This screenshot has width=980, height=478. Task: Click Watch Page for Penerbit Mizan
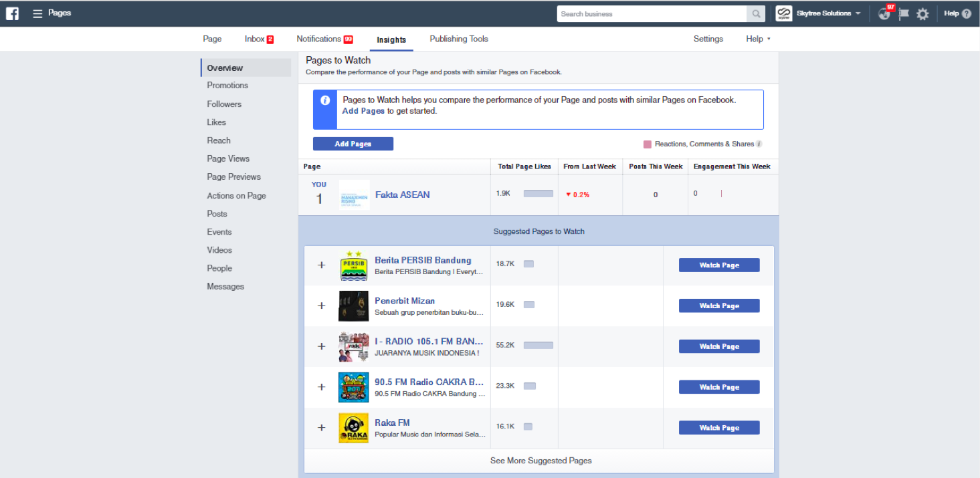coord(719,306)
